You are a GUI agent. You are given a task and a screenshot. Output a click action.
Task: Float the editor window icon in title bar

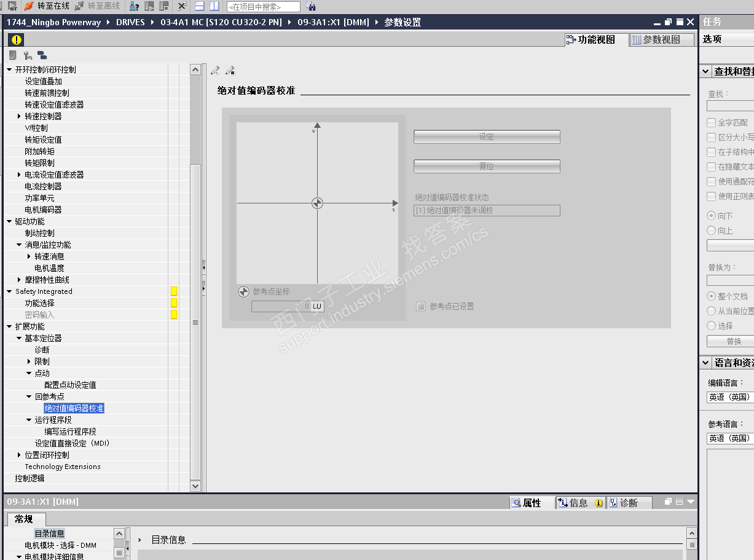coord(667,22)
